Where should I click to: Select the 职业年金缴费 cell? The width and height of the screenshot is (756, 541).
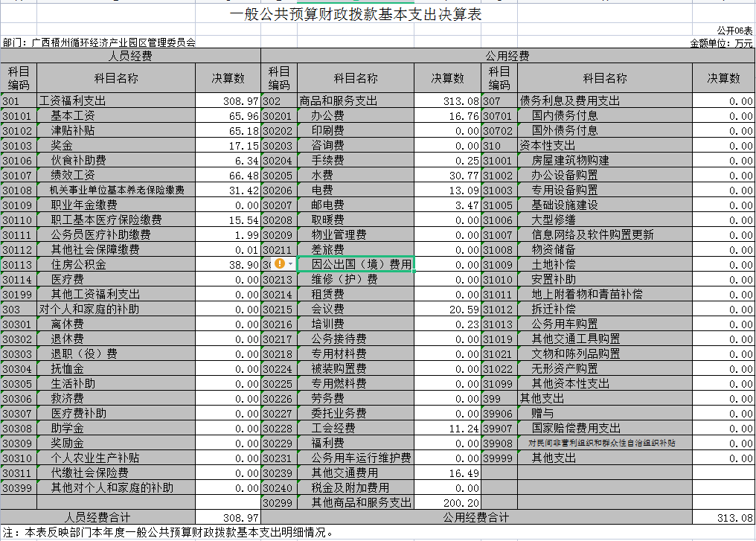116,205
